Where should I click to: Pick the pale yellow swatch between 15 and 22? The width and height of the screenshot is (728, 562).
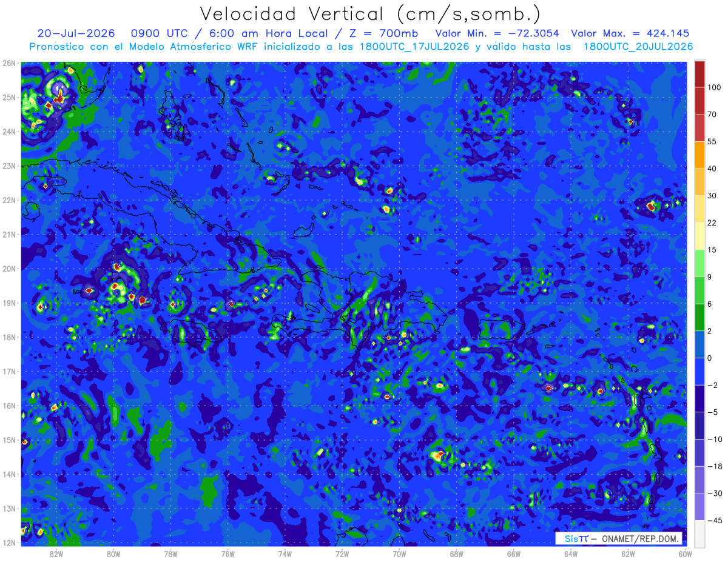tap(699, 235)
